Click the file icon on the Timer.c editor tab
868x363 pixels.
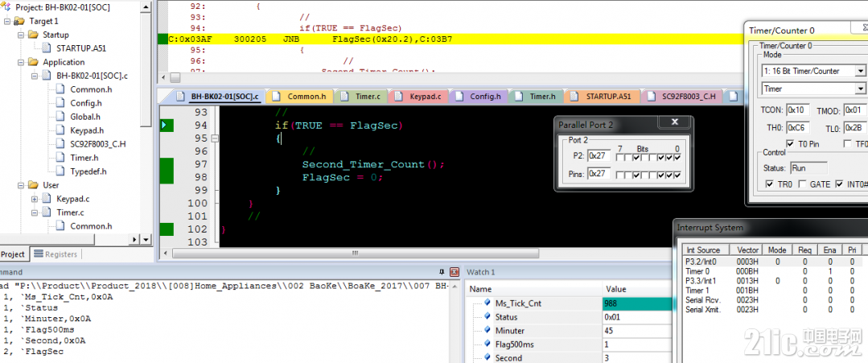(345, 97)
